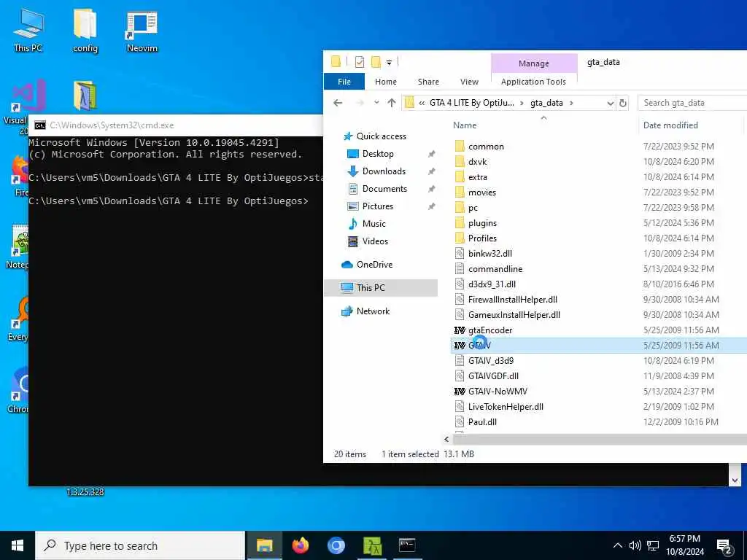
Task: Open the Home ribbon tab
Action: pos(385,82)
